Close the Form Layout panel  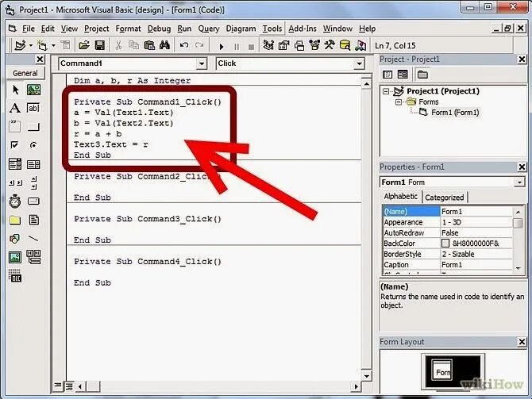tap(522, 342)
